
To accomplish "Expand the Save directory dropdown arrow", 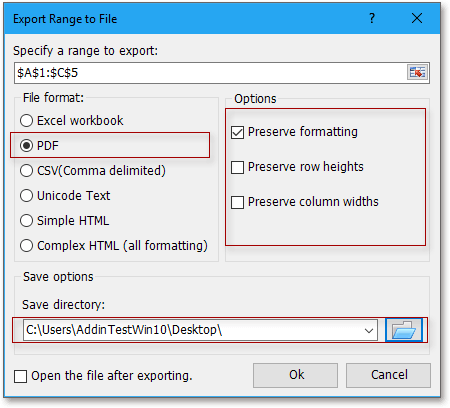I will [369, 331].
